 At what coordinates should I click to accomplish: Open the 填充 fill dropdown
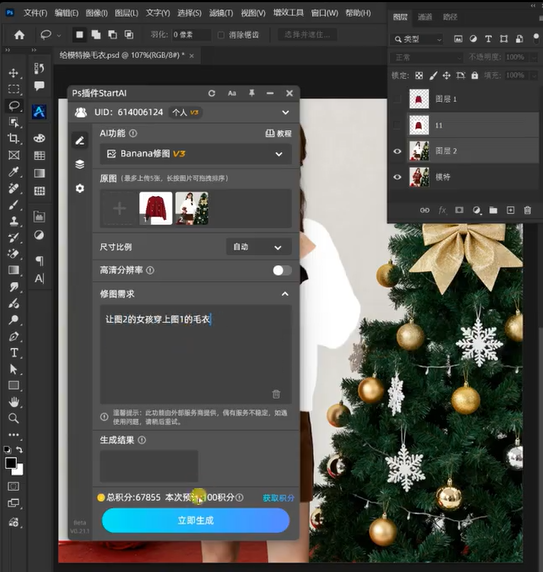[x=534, y=76]
